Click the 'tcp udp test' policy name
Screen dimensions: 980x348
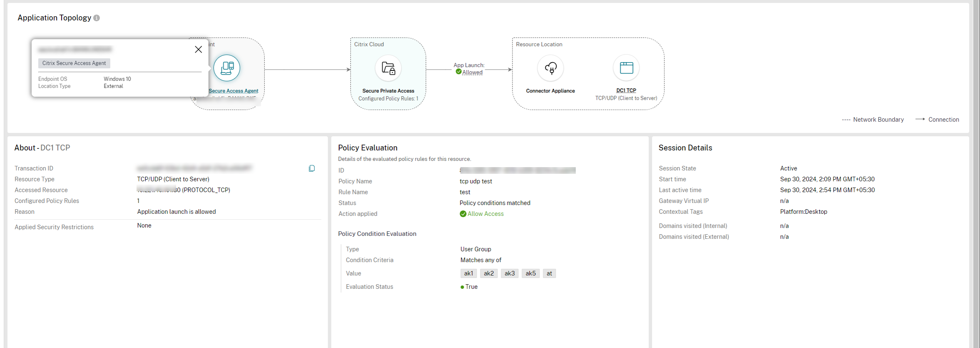point(476,181)
